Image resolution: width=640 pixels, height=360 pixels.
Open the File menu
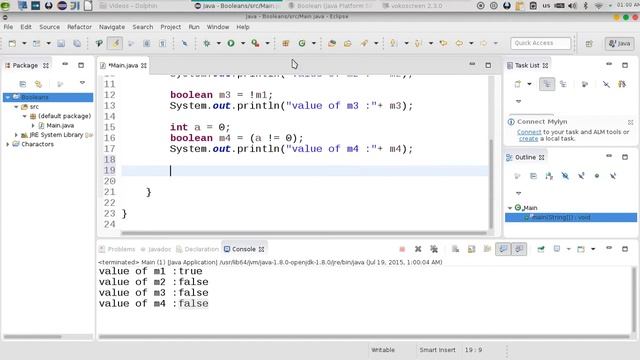point(8,27)
